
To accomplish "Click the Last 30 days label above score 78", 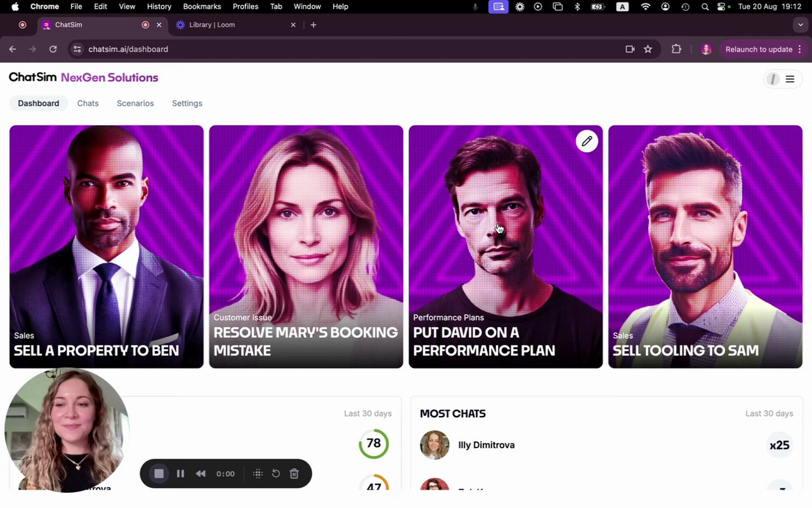I will 368,413.
